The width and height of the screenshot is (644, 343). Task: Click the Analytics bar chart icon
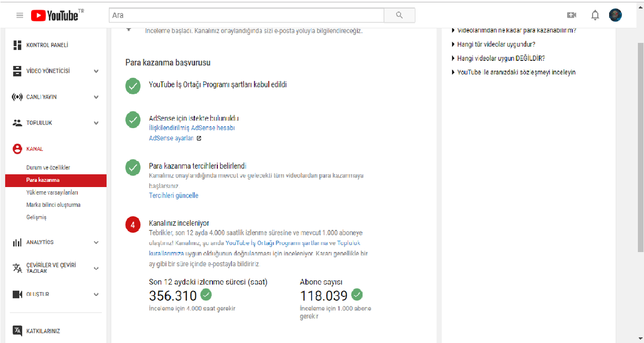coord(17,242)
